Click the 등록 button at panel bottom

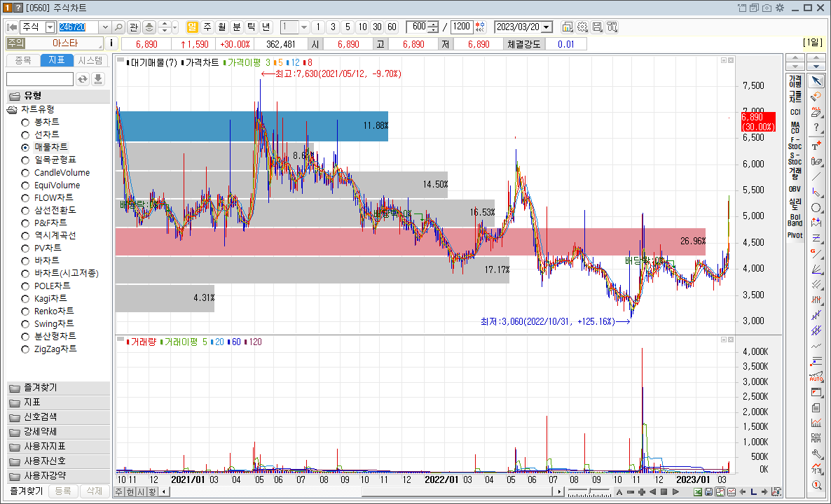coord(62,491)
